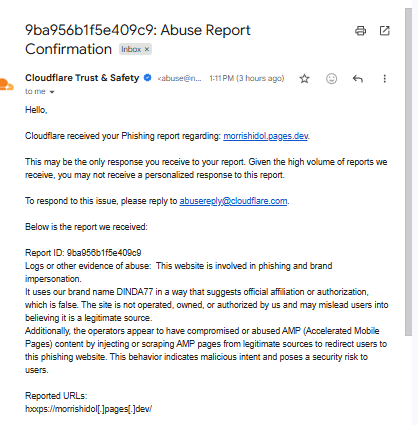
Task: Reply using the arrow icon
Action: point(358,79)
